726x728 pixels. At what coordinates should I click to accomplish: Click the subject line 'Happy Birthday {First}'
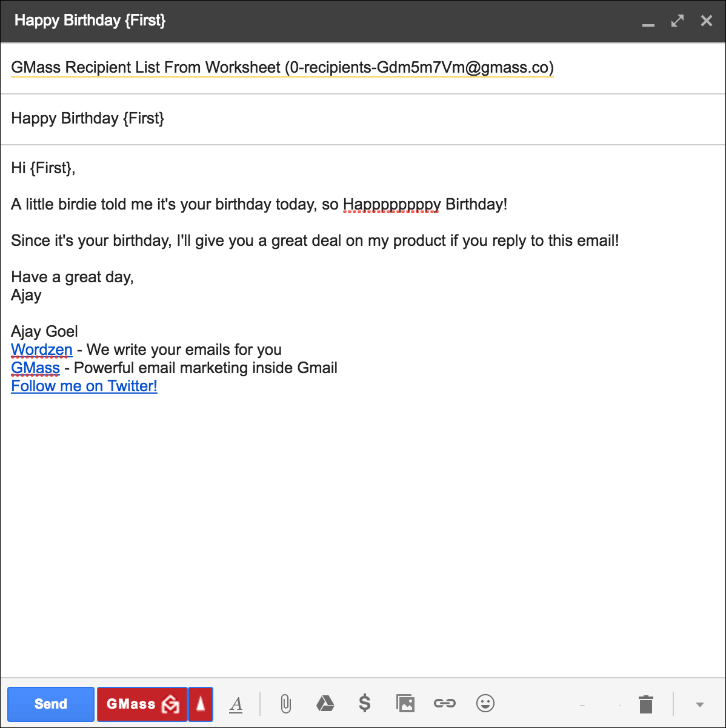coord(87,118)
